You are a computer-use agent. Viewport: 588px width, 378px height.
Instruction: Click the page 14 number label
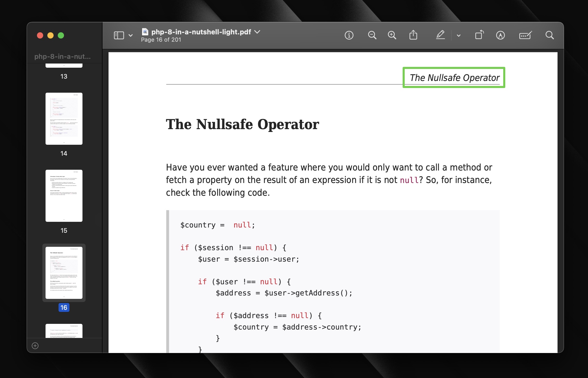point(64,154)
